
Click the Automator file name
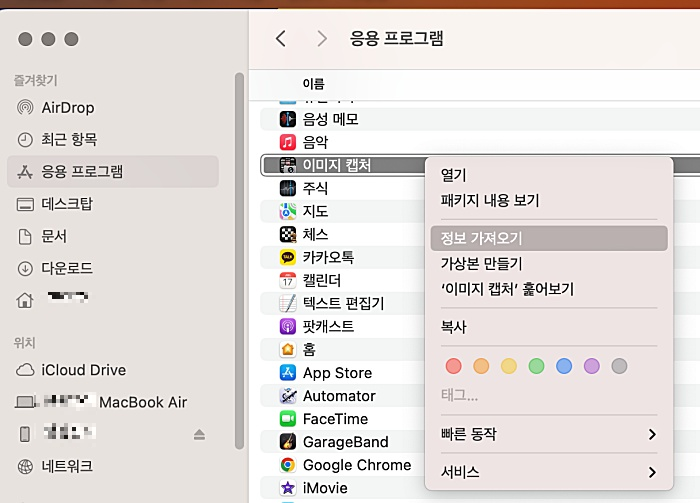[x=339, y=396]
